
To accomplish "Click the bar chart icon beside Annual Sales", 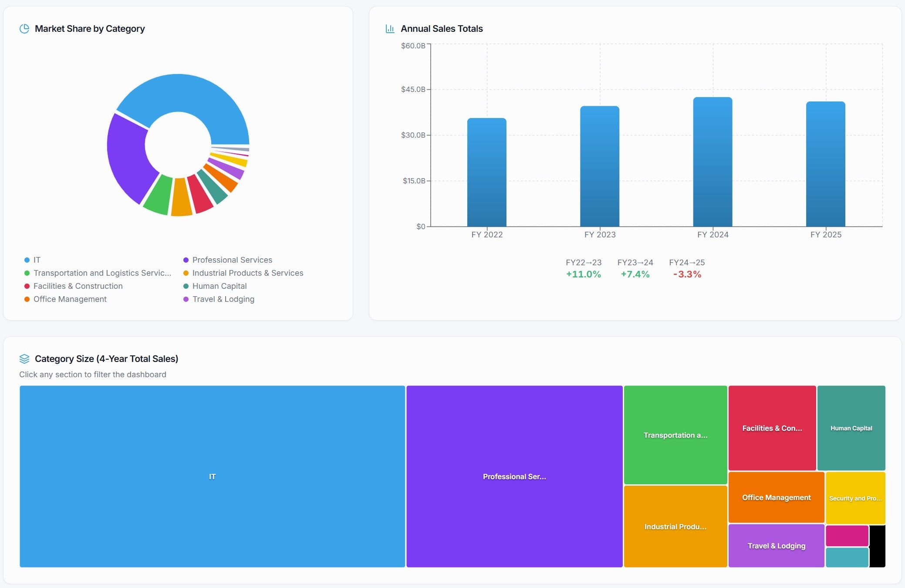I will (390, 29).
